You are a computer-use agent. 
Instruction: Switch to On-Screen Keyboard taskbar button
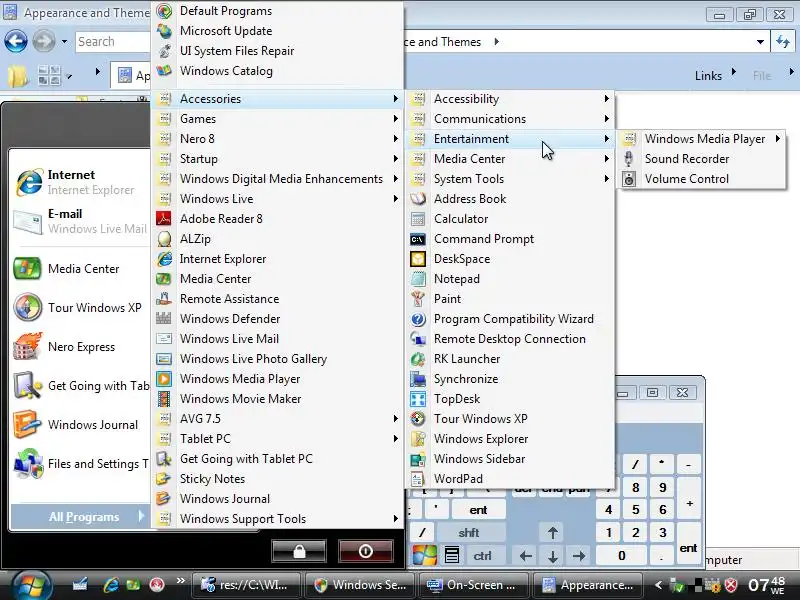(472, 585)
